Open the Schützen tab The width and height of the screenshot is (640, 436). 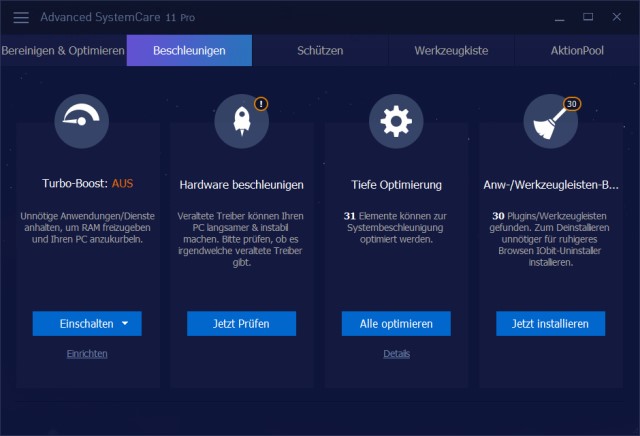pos(320,51)
